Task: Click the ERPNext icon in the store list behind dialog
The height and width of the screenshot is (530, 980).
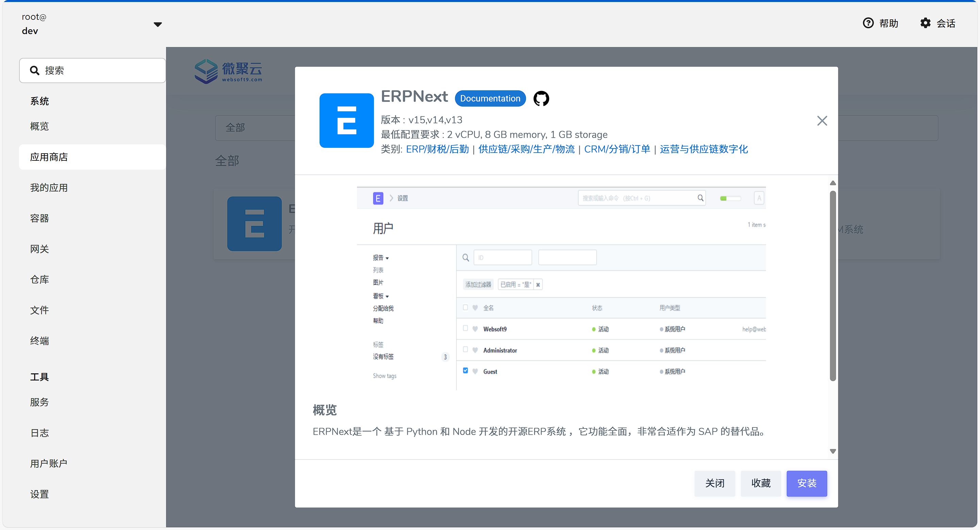Action: 254,224
